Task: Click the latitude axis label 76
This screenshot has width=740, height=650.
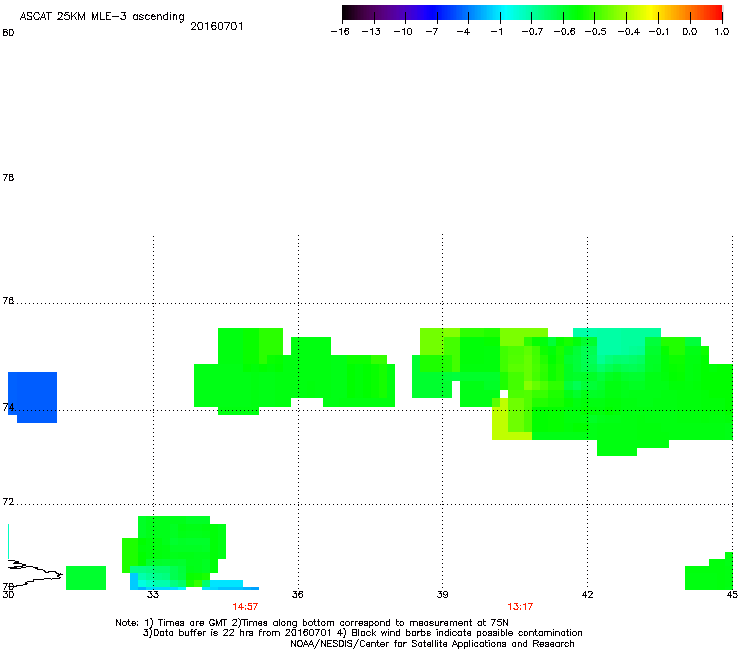Action: (x=8, y=301)
